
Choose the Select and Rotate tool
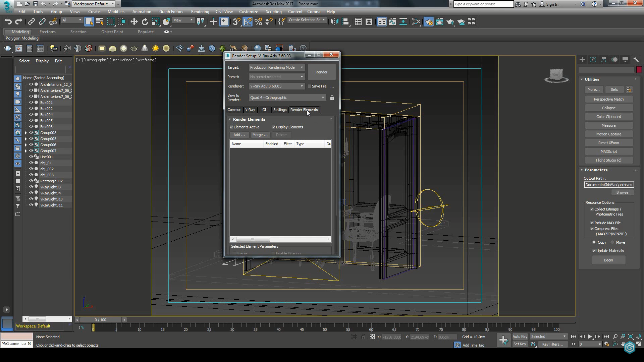[145, 22]
